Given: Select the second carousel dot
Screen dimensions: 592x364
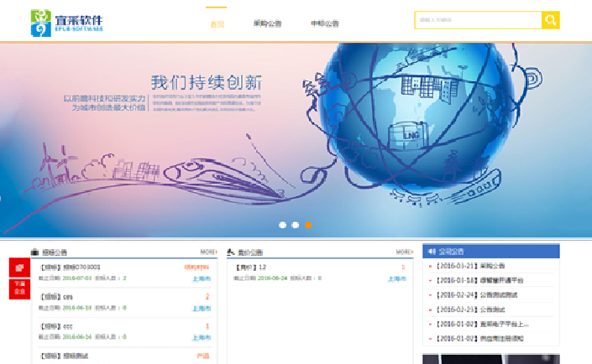Looking at the screenshot, I should pos(296,225).
